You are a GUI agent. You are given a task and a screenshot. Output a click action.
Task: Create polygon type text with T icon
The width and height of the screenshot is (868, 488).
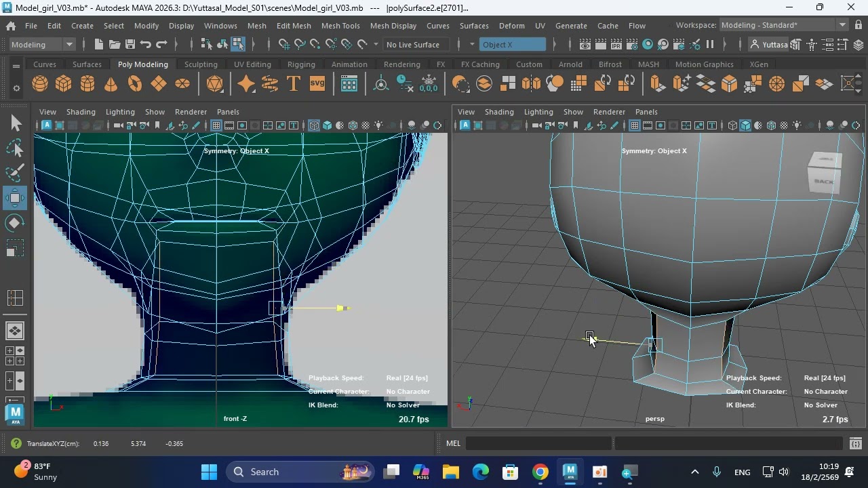[294, 84]
